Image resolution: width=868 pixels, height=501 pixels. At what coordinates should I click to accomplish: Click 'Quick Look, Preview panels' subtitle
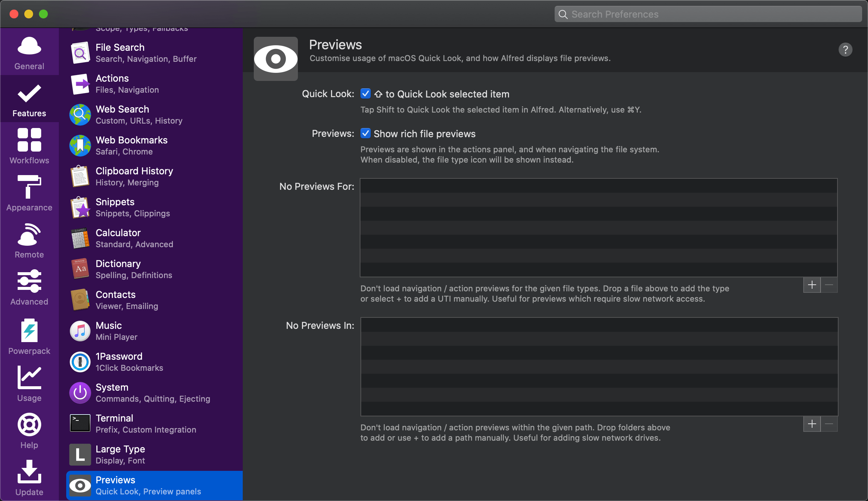[x=148, y=492]
